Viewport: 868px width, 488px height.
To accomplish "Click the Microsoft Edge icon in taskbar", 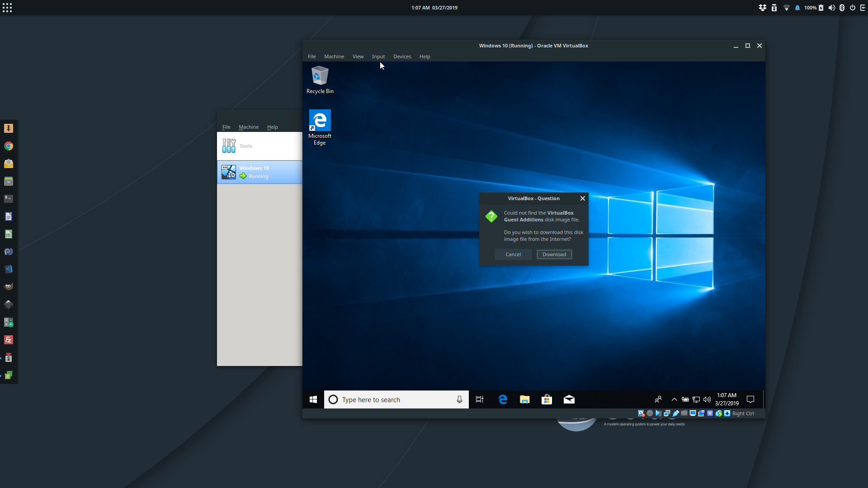I will coord(502,399).
